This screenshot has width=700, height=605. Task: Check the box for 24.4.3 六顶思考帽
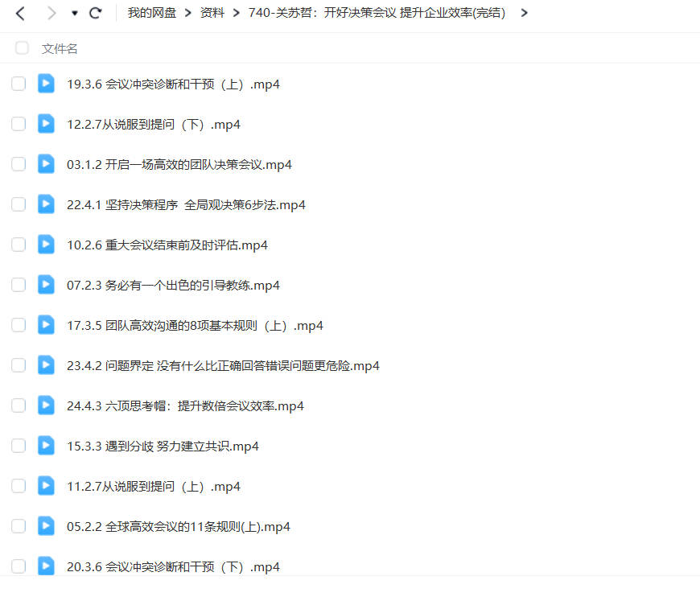(19, 405)
